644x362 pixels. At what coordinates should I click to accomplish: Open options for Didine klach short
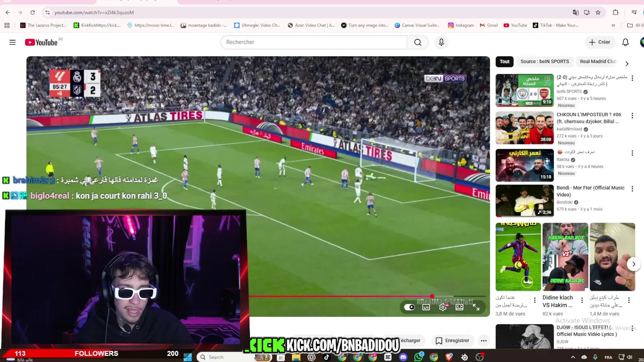(x=582, y=300)
